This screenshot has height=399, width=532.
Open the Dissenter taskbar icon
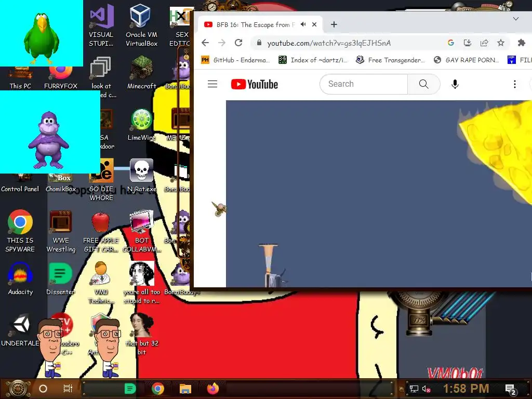click(x=130, y=389)
